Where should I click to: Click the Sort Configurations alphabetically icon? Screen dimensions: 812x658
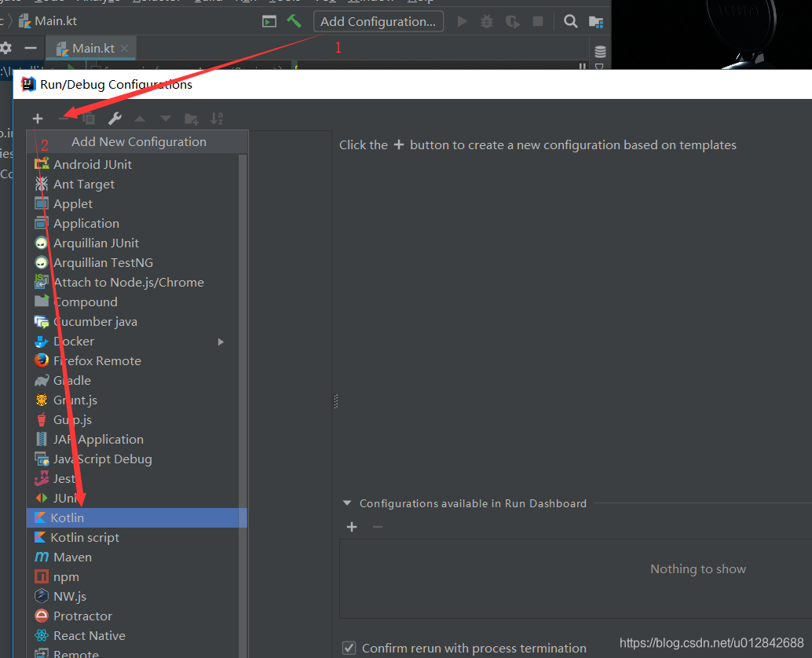click(217, 119)
